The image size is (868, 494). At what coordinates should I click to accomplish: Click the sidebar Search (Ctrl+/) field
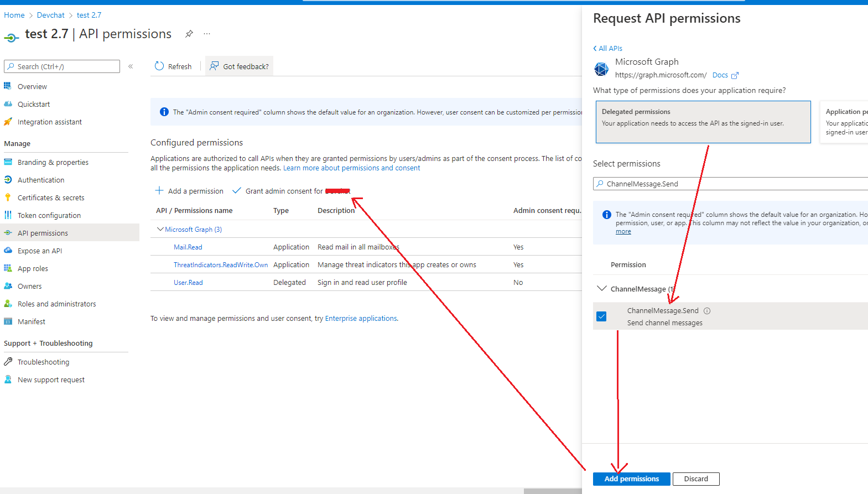tap(62, 66)
